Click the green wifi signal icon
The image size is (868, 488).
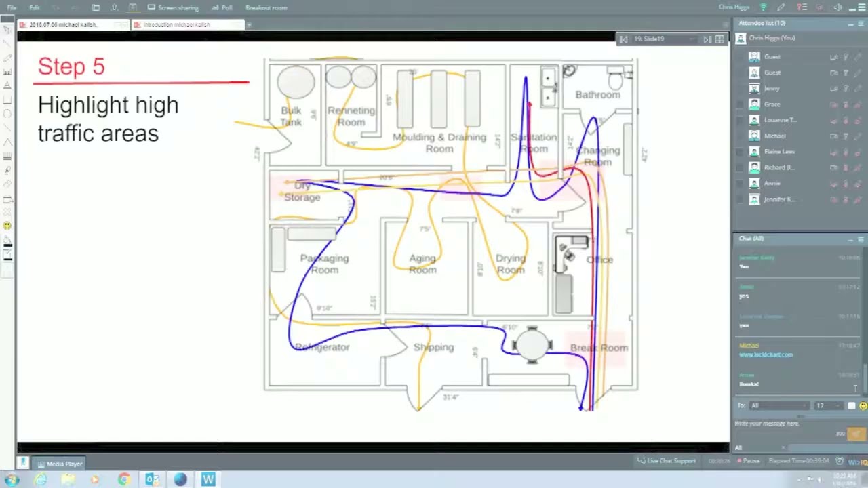point(763,7)
